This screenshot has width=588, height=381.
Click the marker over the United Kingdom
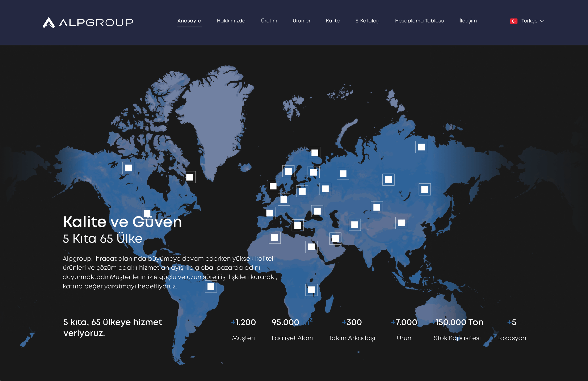273,186
